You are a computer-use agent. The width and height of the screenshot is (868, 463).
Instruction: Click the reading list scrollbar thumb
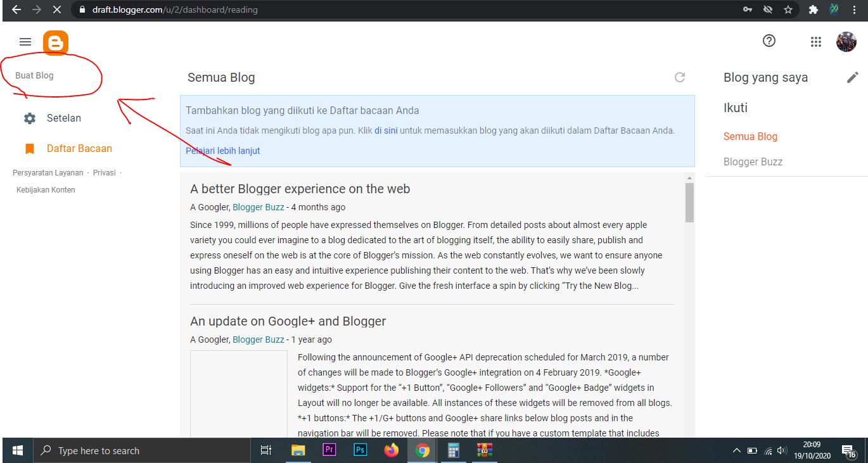pos(690,203)
